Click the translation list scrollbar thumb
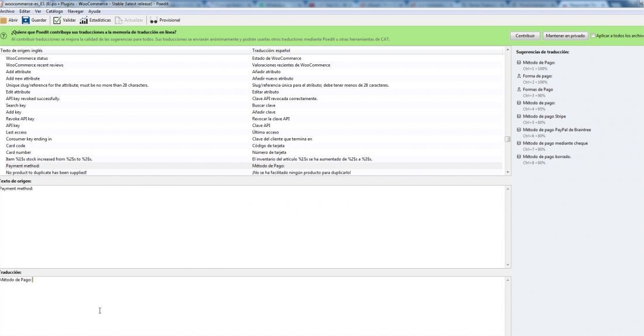644x336 pixels. 508,139
